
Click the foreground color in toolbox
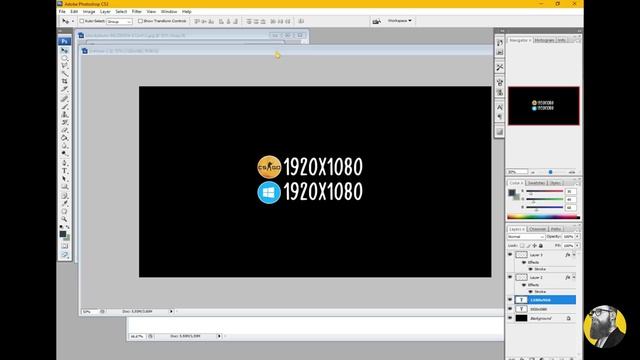pyautogui.click(x=62, y=234)
